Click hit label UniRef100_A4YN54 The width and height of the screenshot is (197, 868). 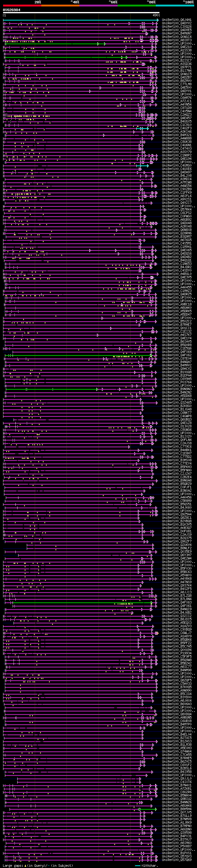176,104
